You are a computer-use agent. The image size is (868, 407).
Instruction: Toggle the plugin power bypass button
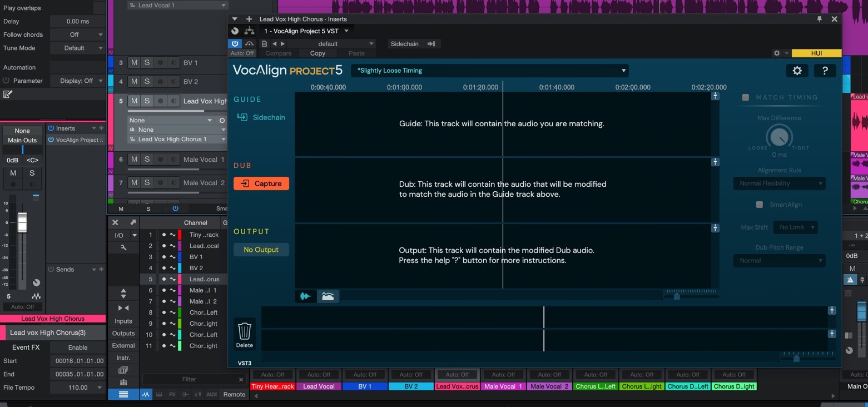(235, 43)
